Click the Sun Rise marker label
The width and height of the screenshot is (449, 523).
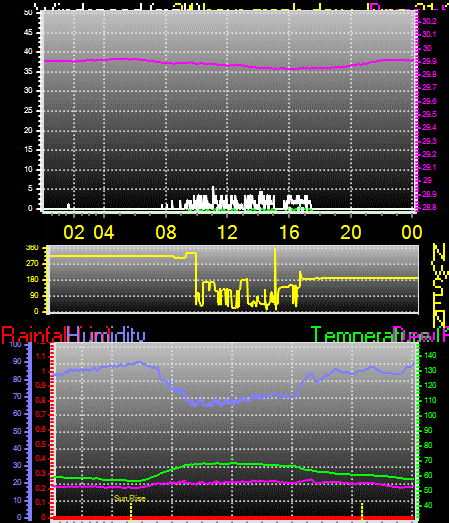[130, 499]
